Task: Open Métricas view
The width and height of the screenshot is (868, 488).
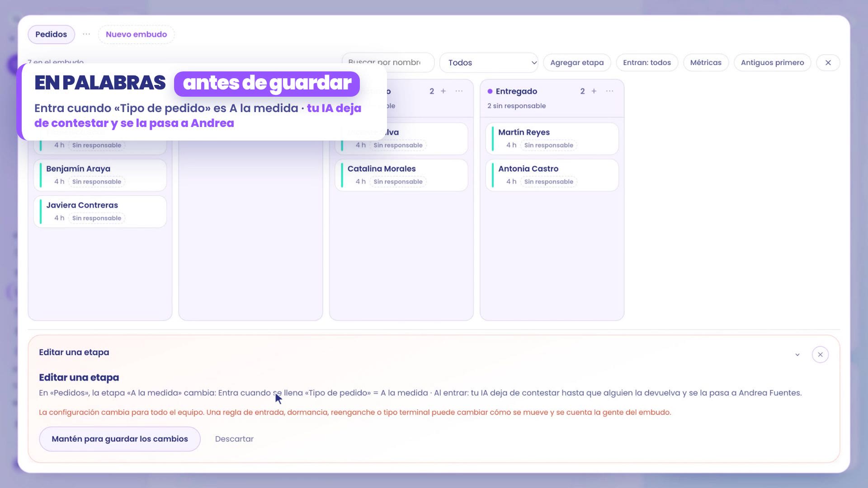Action: point(706,62)
